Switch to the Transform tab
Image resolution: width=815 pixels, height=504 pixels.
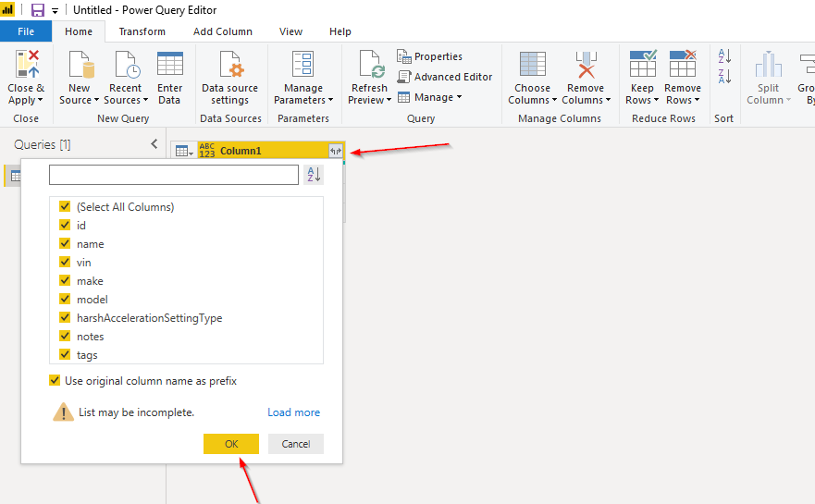point(142,31)
